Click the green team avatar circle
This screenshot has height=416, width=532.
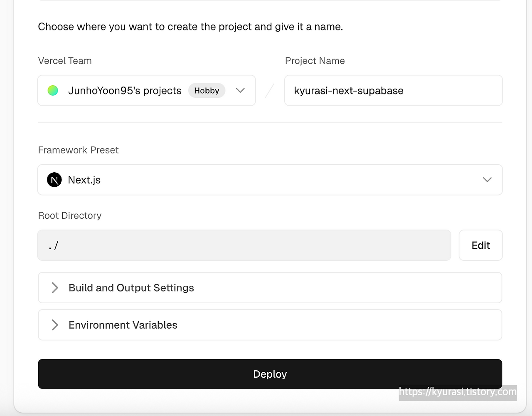(53, 90)
